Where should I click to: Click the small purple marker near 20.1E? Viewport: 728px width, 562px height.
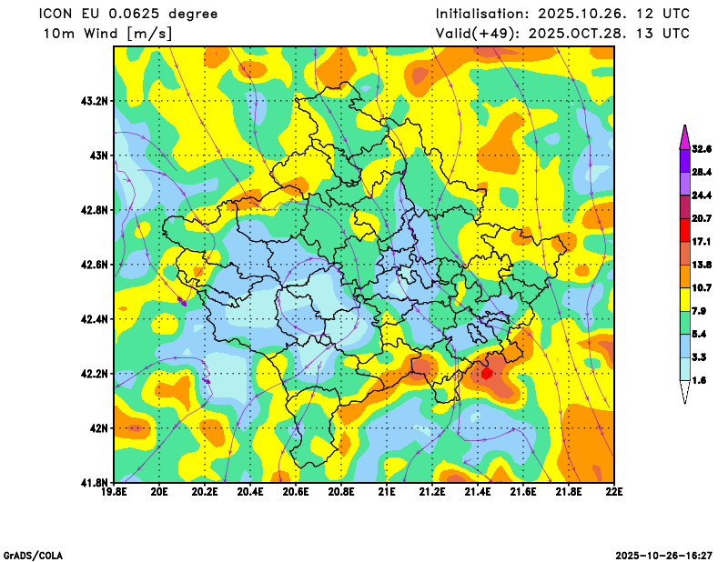pos(182,300)
